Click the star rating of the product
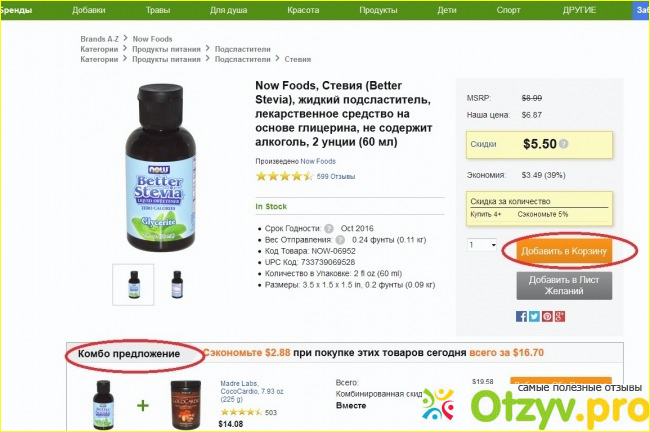 [284, 176]
